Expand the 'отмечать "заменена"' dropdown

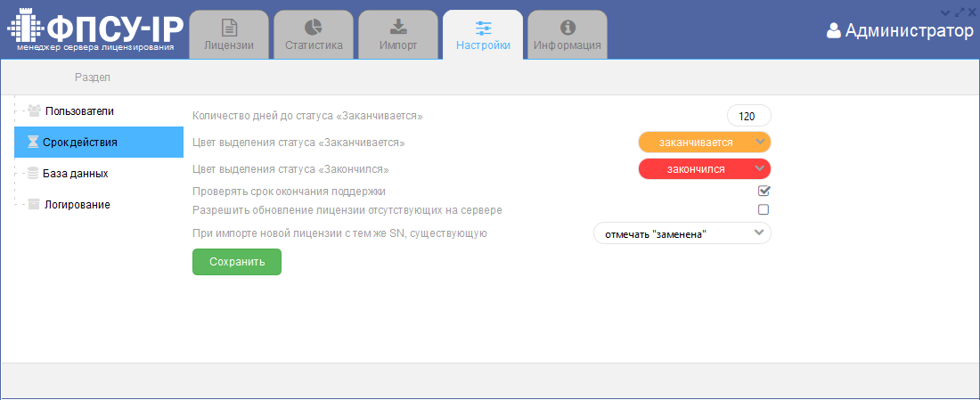point(682,233)
